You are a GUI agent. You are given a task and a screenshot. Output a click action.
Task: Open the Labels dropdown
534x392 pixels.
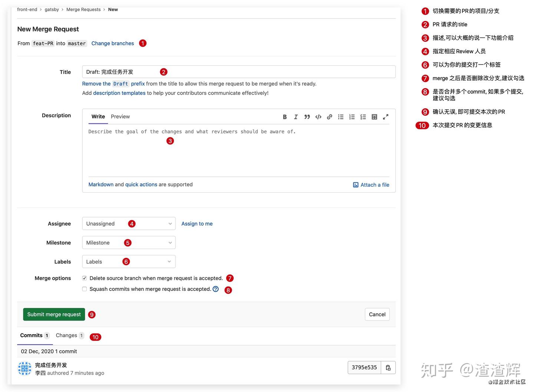[128, 261]
